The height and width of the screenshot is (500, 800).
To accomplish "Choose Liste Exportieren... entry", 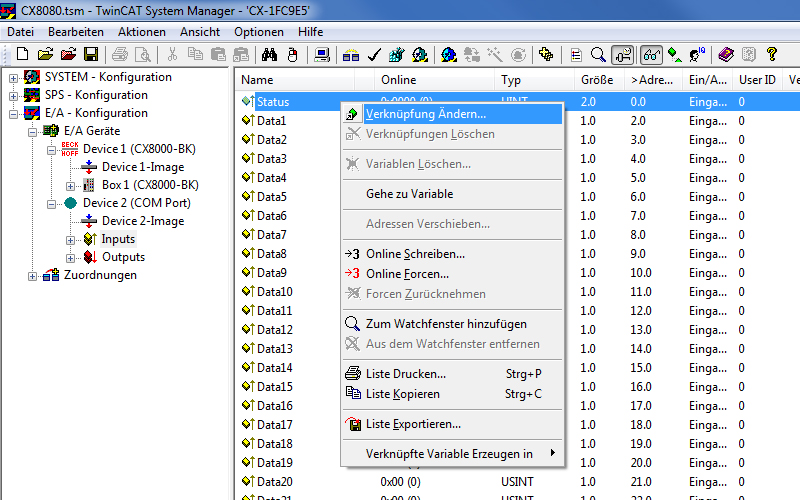I will pos(453,424).
